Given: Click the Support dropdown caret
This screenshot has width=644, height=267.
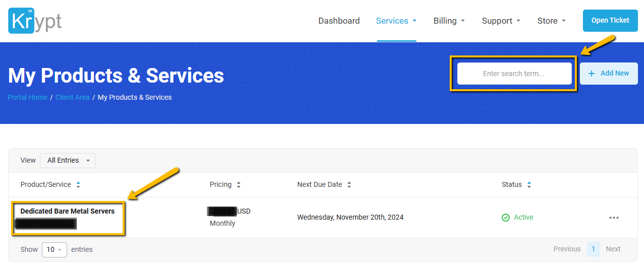Looking at the screenshot, I should point(518,21).
